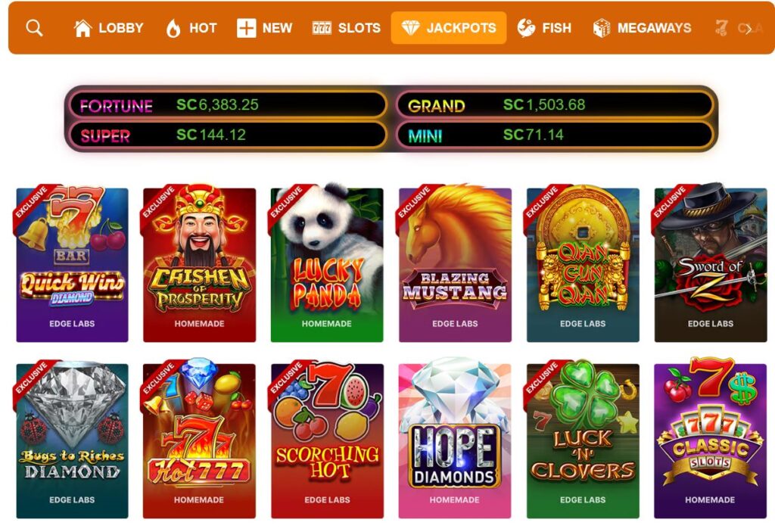
Task: Click the Fish category icon
Action: pyautogui.click(x=527, y=28)
